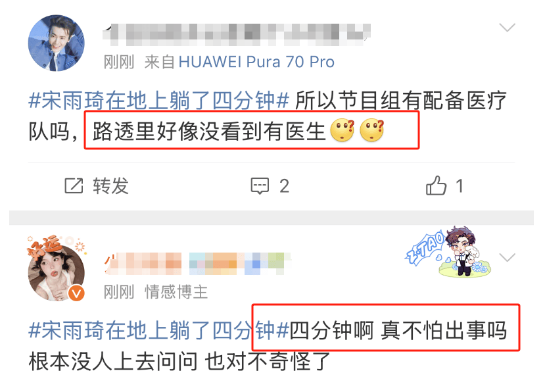Open the HUAWEI Pura 70 Pro source link
Image resolution: width=545 pixels, height=392 pixels.
pos(256,62)
